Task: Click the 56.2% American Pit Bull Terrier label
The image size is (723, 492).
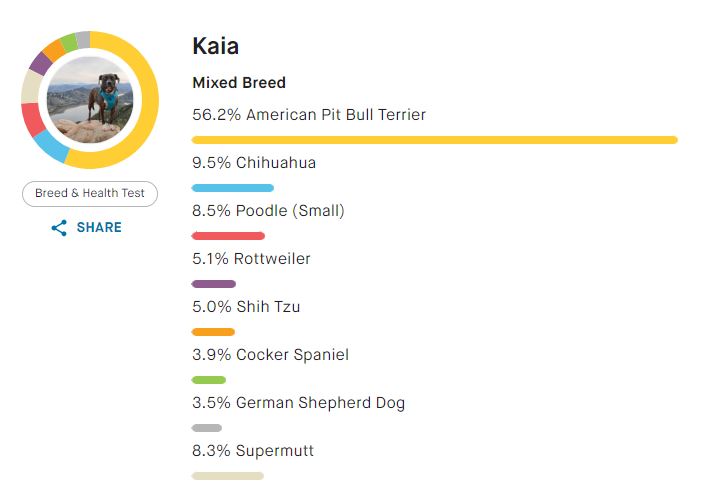Action: click(309, 115)
